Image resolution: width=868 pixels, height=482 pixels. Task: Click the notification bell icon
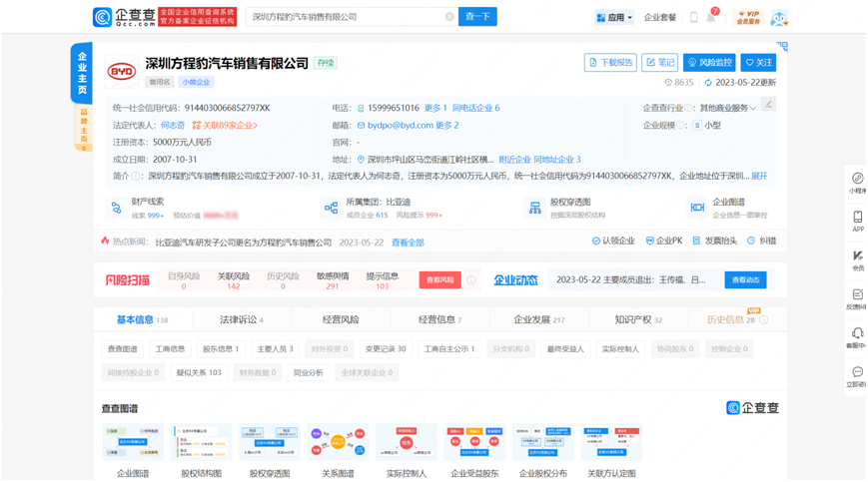(711, 17)
